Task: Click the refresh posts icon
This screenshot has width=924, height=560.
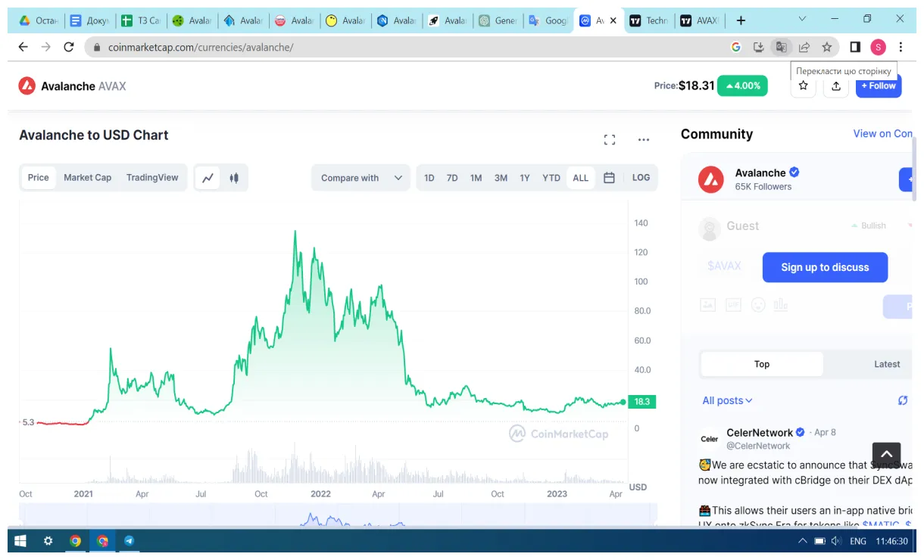Action: click(x=902, y=400)
